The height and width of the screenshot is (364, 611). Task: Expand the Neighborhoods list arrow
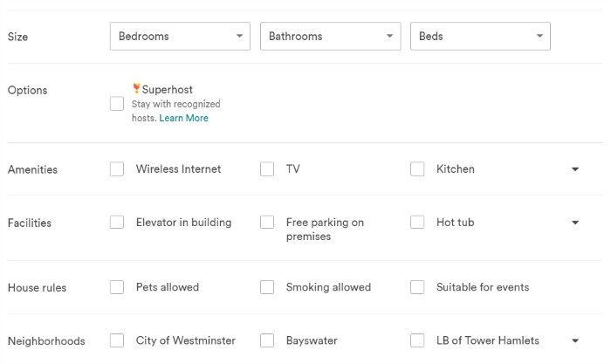point(575,340)
